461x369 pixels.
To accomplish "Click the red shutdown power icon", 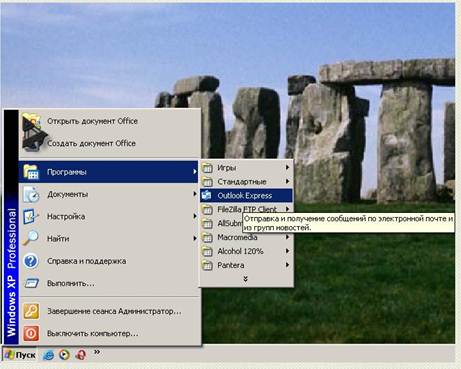I will (x=31, y=333).
